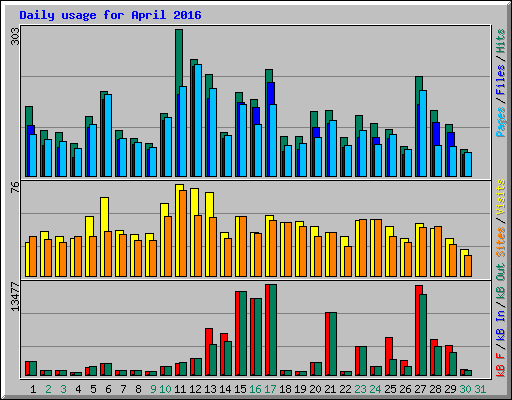Click the Files legend label
This screenshot has width=512, height=400.
(x=500, y=80)
